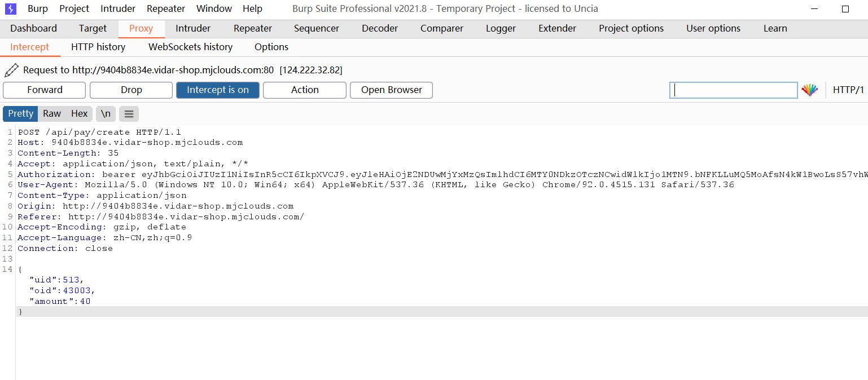Toggle the \n non-printable characters button
Screen dimensions: 868x380
pyautogui.click(x=106, y=114)
